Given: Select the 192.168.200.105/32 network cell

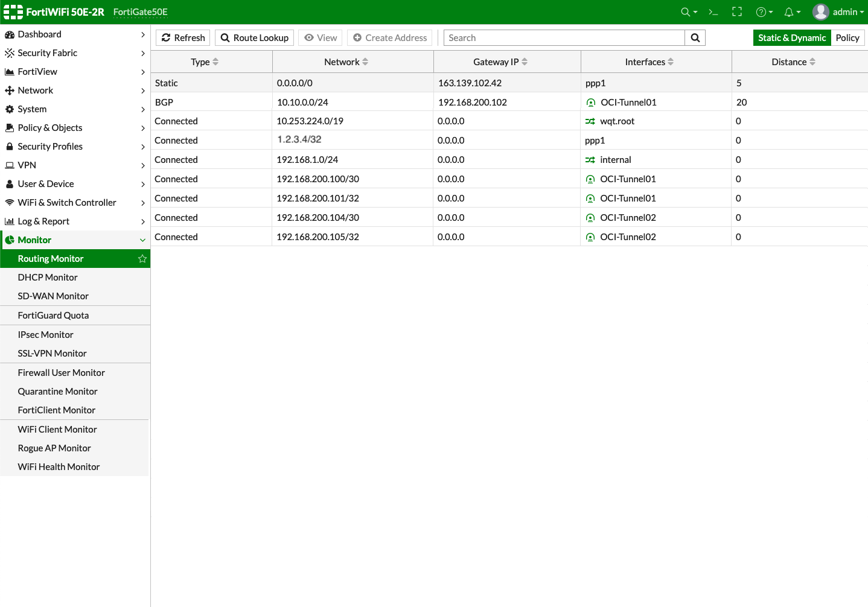Looking at the screenshot, I should click(353, 237).
